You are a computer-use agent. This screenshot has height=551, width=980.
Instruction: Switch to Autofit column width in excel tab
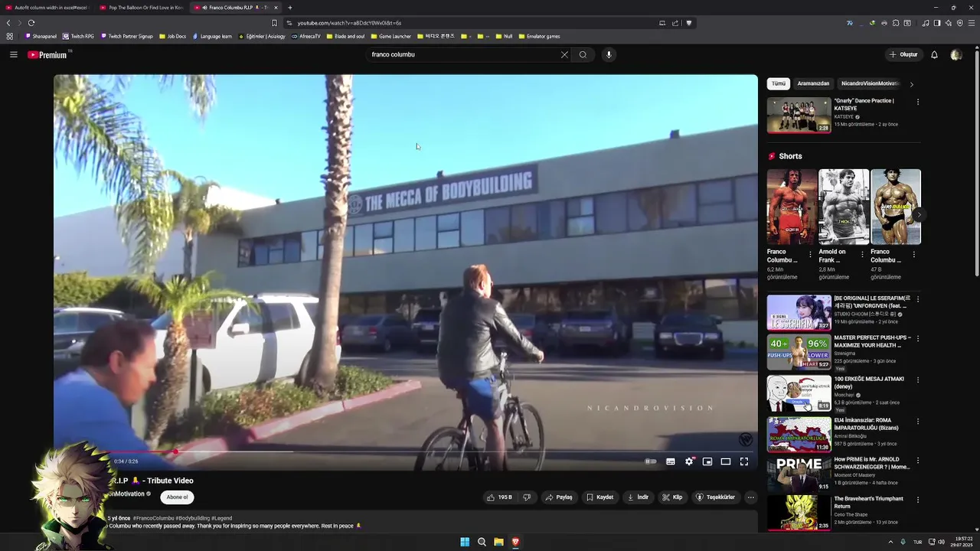pyautogui.click(x=47, y=8)
